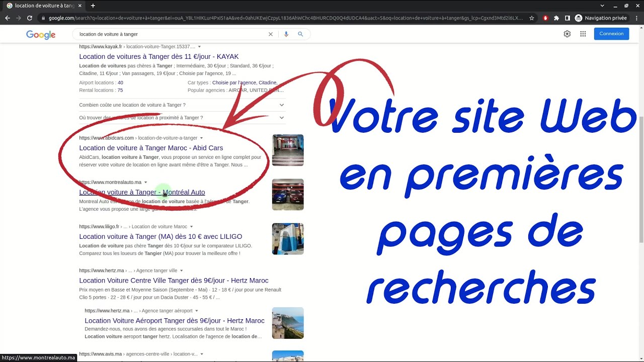Open the liligo.fr result options arrow

pos(192,227)
